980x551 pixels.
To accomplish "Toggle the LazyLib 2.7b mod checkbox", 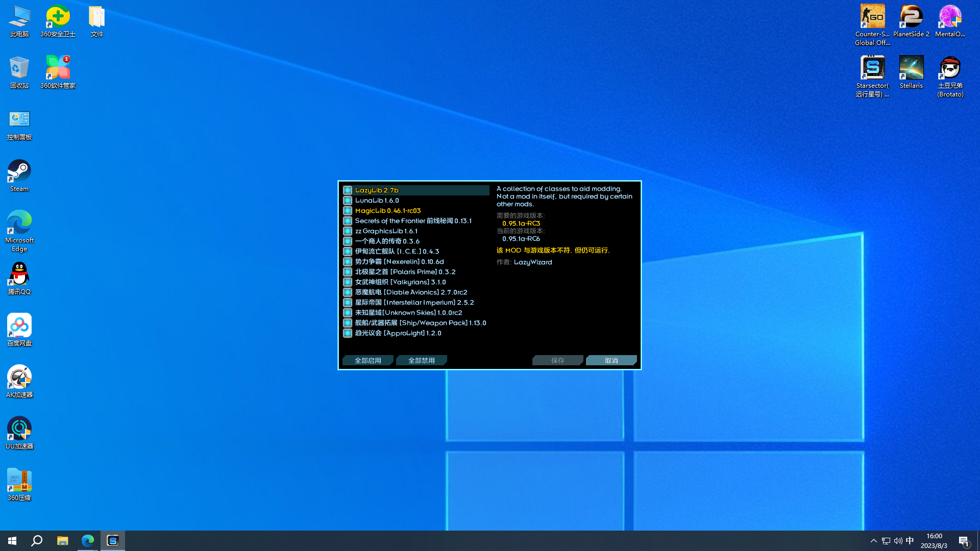I will (348, 190).
